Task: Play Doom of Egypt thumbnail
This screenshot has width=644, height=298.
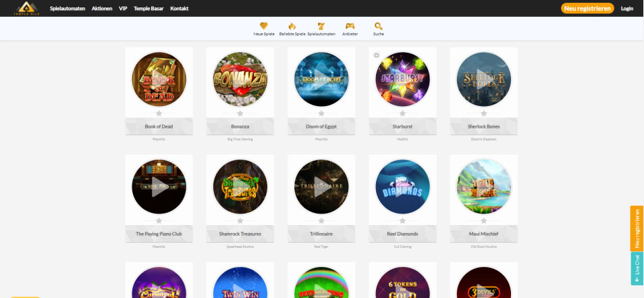Action: coord(321,79)
